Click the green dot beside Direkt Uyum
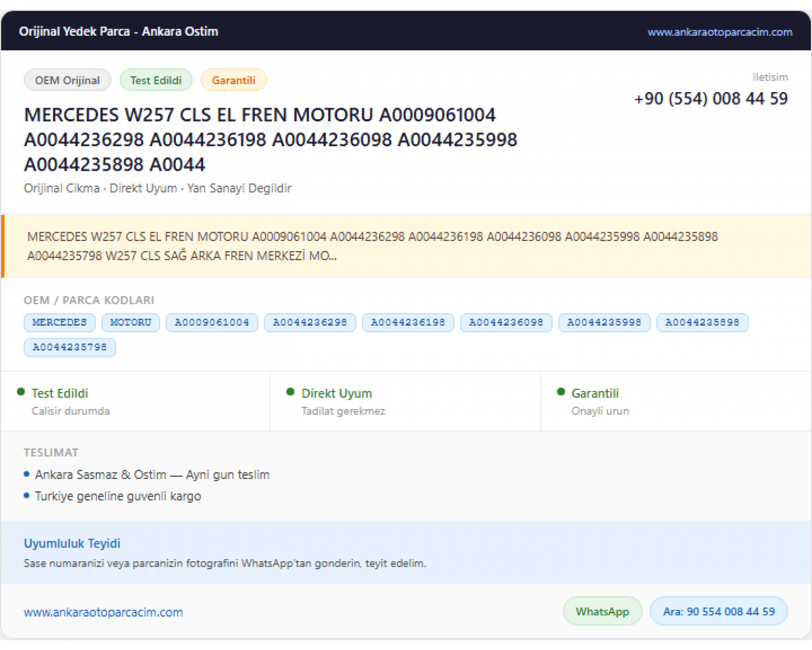The width and height of the screenshot is (812, 650). click(291, 392)
